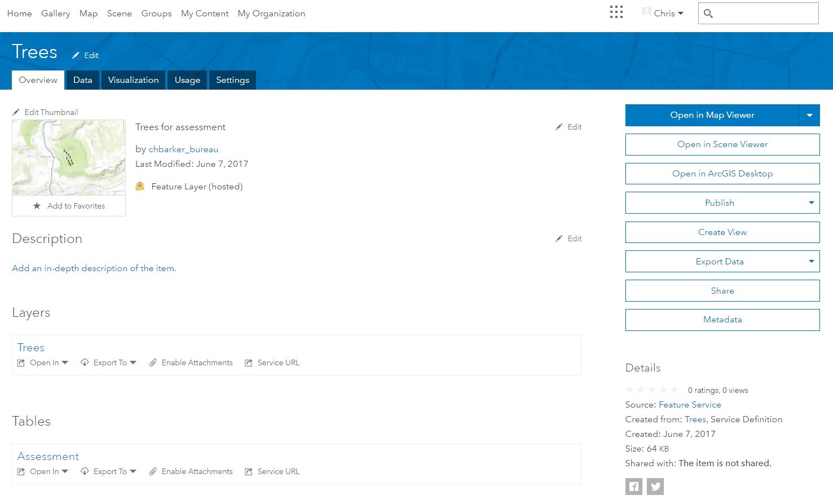Open Gallery in the top navigation
This screenshot has width=833, height=504.
[56, 14]
